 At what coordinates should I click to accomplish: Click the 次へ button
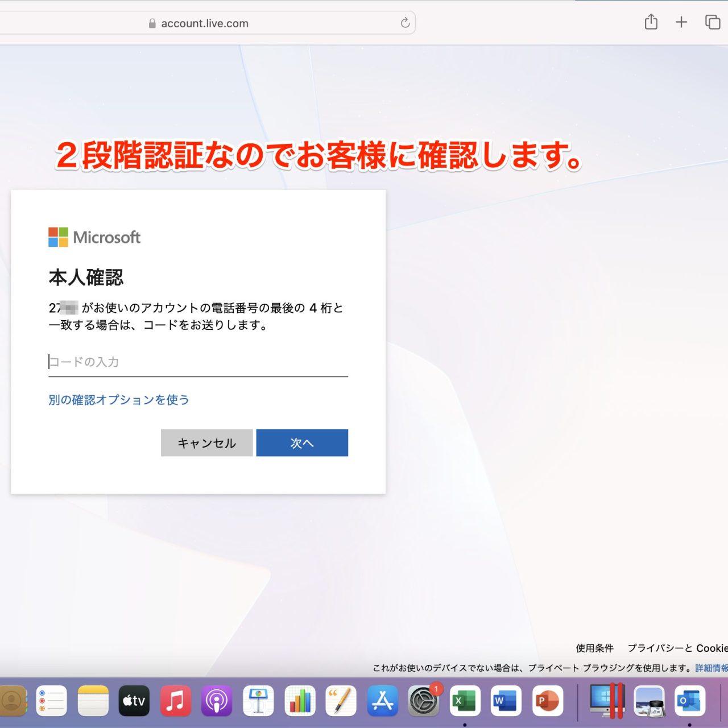coord(302,442)
